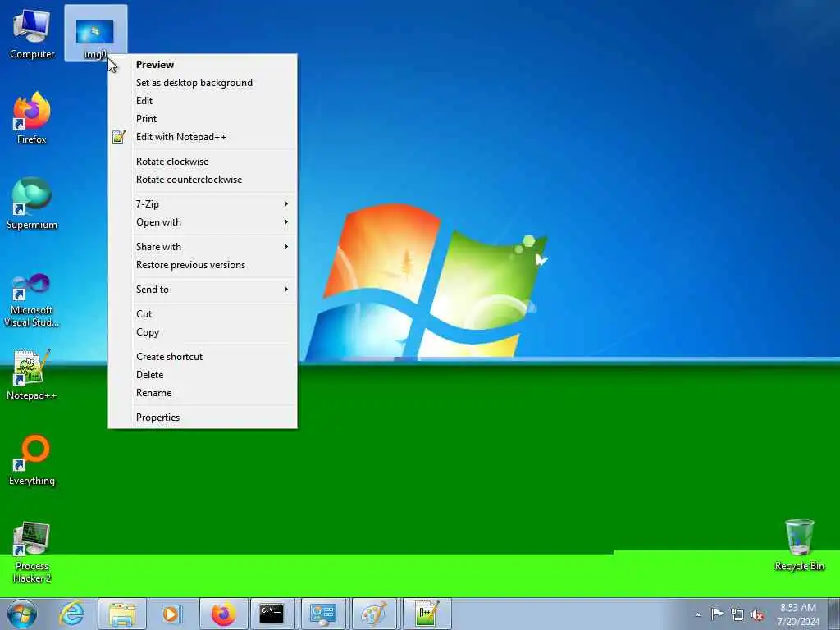Viewport: 840px width, 630px height.
Task: Open the Action Center flag icon
Action: click(x=717, y=614)
